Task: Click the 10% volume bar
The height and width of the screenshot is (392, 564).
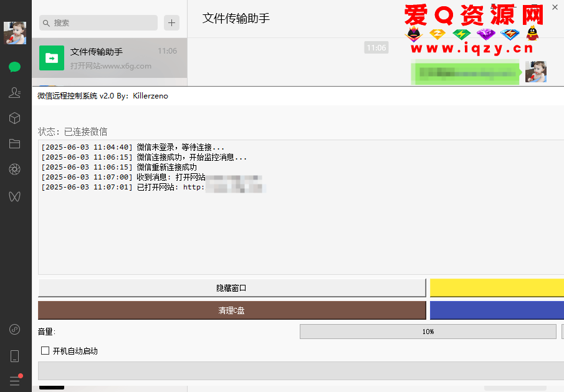Action: point(428,332)
